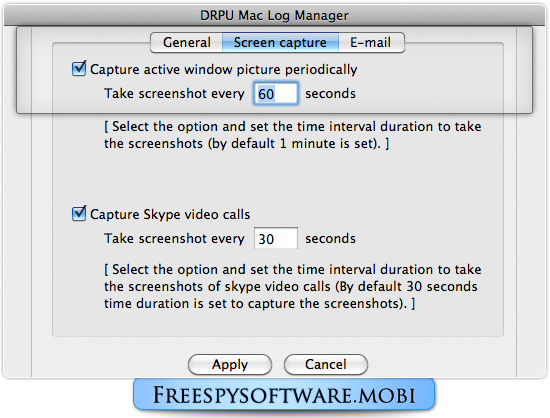Image resolution: width=550 pixels, height=418 pixels.
Task: Click the hint text about skype video call screenshots
Action: point(293,286)
